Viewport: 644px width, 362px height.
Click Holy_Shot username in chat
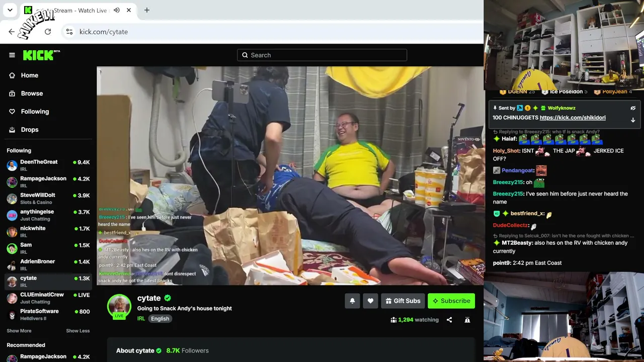[506, 151]
